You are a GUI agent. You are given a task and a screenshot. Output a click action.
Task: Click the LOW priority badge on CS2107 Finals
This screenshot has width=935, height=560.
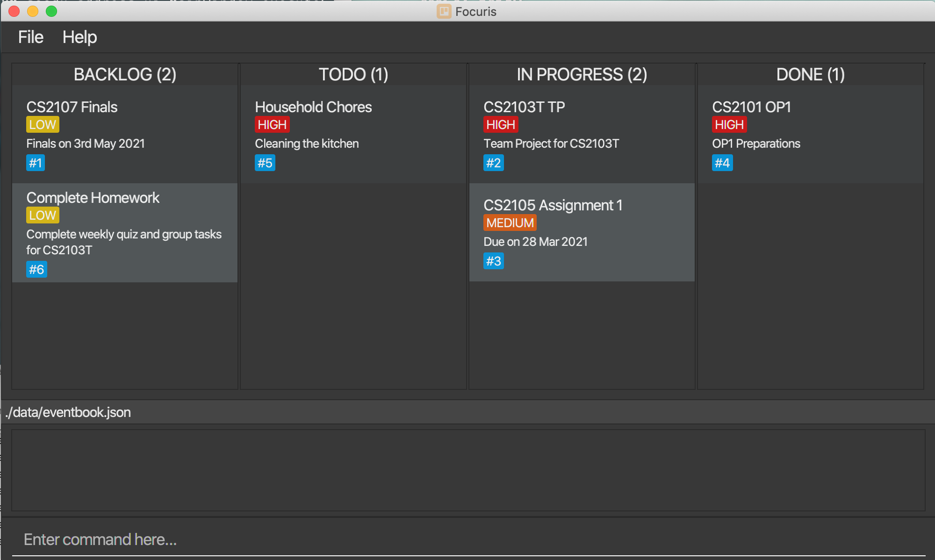[42, 125]
